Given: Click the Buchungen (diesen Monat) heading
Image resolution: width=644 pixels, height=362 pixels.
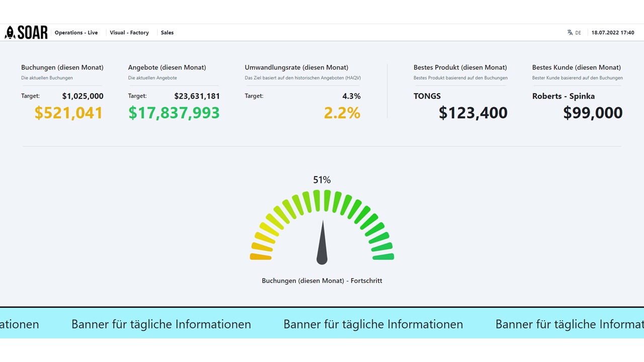Looking at the screenshot, I should [x=62, y=67].
